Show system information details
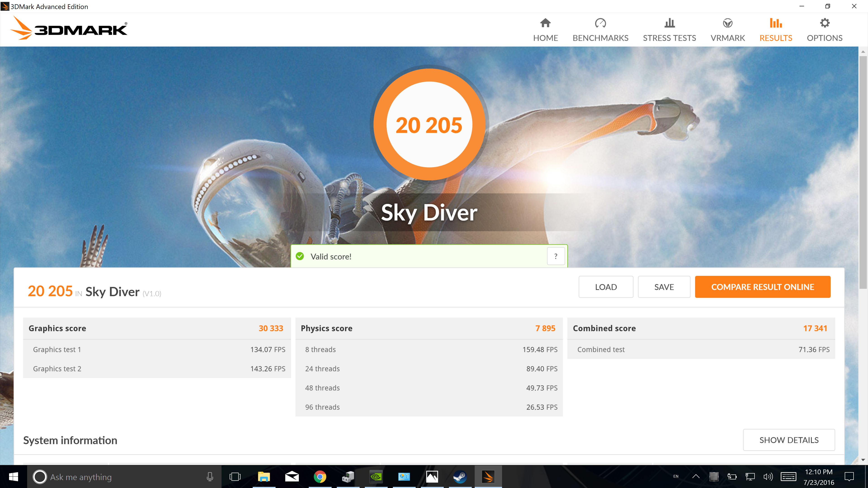This screenshot has height=488, width=868. coord(789,440)
